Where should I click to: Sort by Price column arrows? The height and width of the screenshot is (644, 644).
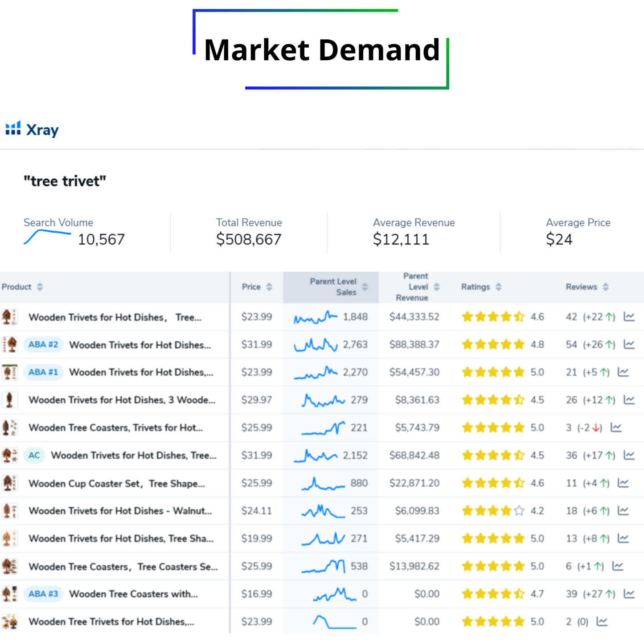(x=269, y=287)
